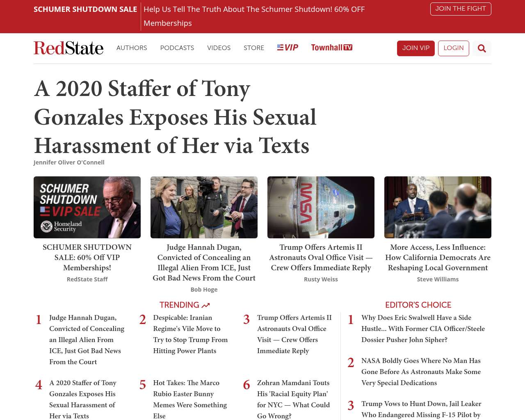This screenshot has height=420, width=525.
Task: Click the California Democrats article image
Action: [x=438, y=207]
